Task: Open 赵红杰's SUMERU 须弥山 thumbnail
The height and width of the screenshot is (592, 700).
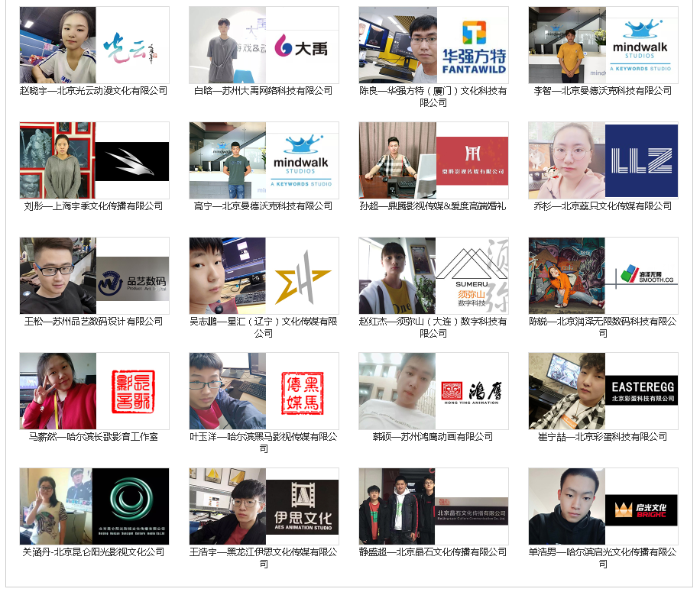Action: 433,276
